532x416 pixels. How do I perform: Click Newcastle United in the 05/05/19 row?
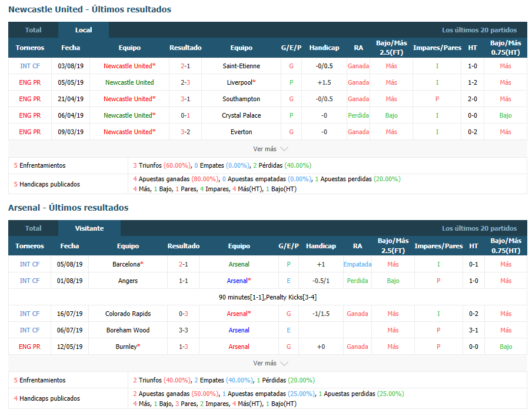pos(129,82)
